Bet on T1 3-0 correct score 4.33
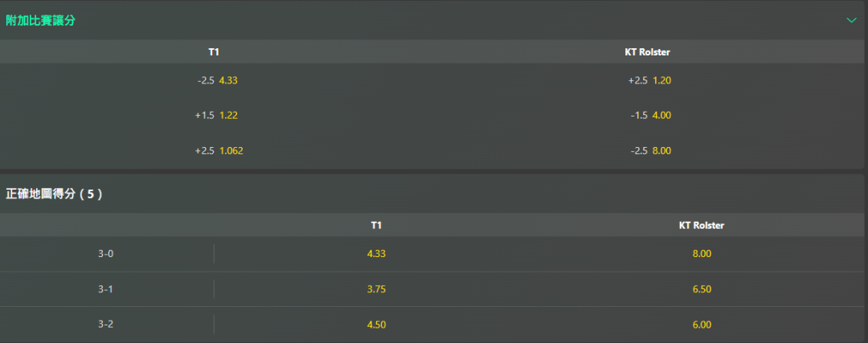Screen dimensions: 868x343 coord(376,254)
